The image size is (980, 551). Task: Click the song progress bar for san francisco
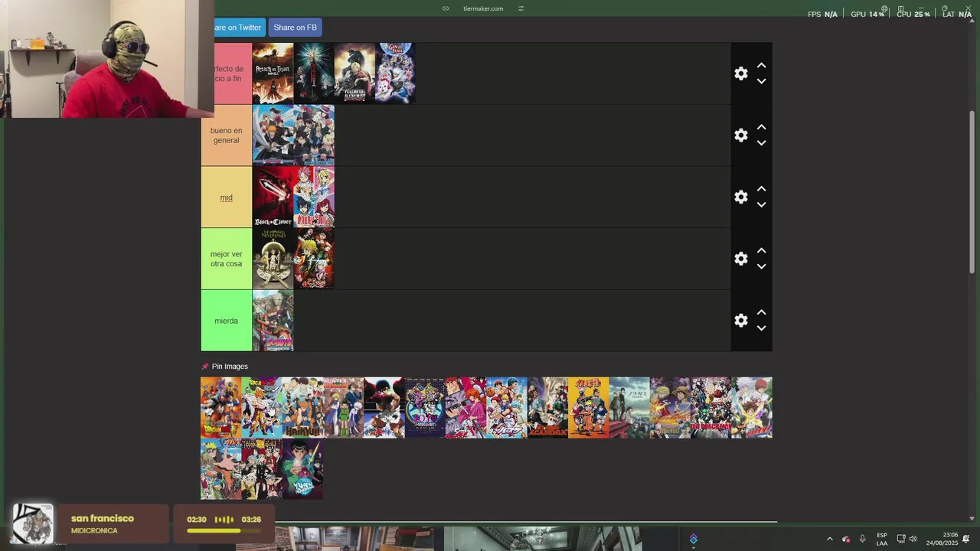tap(224, 530)
